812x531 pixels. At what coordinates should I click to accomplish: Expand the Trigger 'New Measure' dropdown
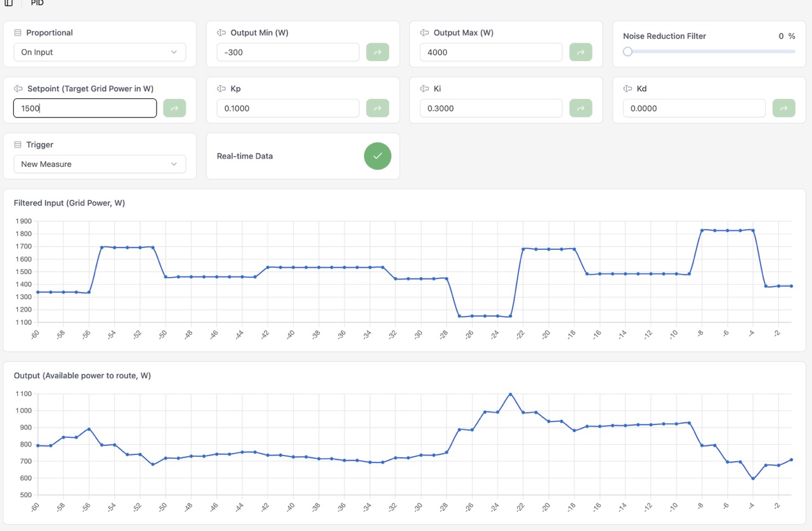pyautogui.click(x=100, y=164)
